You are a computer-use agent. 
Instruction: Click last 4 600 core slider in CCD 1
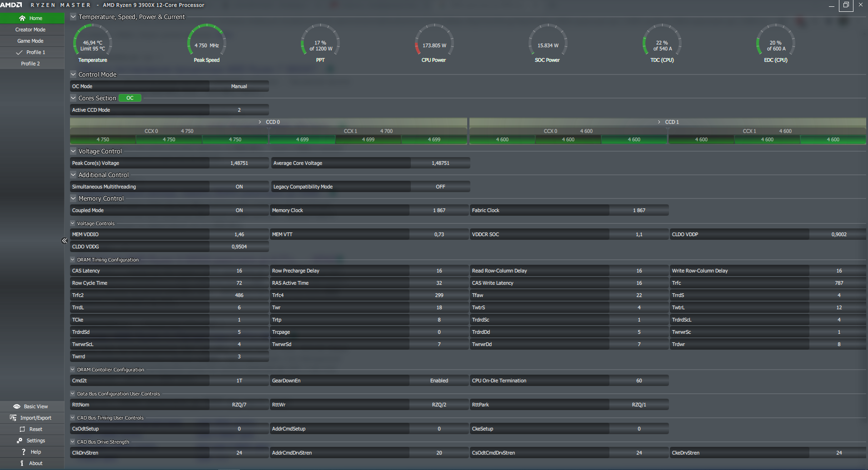tap(833, 139)
